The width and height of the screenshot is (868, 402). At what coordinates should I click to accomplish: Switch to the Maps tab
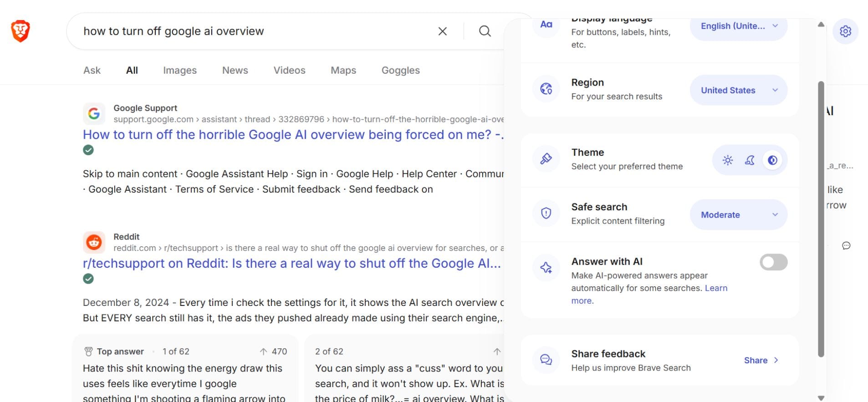(343, 70)
